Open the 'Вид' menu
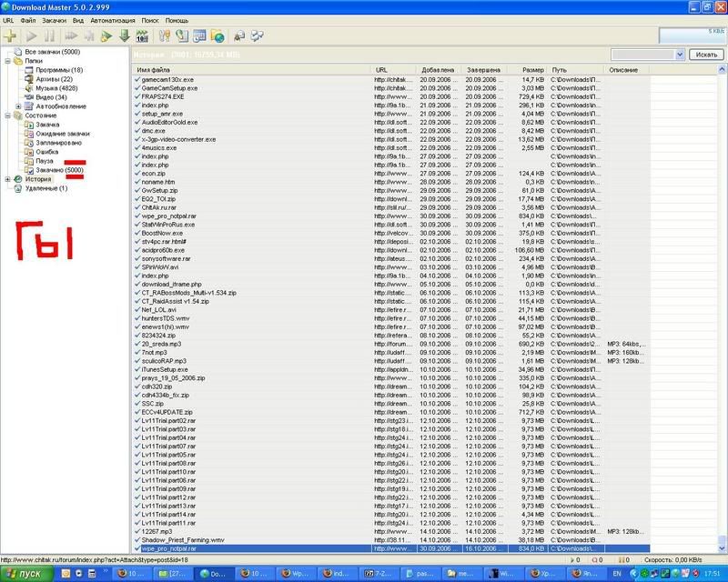Viewport: 728px width, 582px height. pyautogui.click(x=78, y=20)
